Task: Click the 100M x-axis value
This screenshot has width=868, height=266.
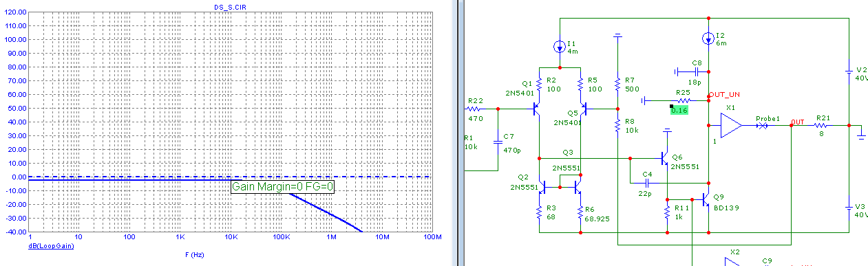Action: pos(432,237)
